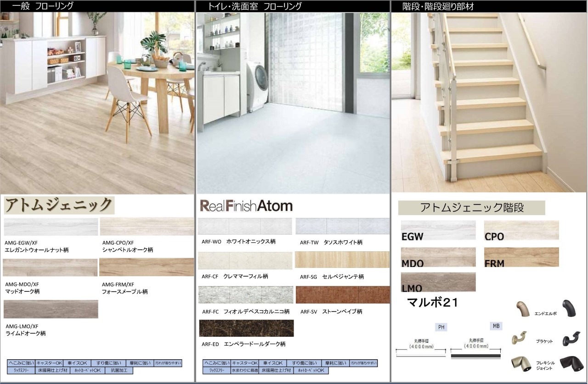Select ARF-TW Tassos white tile swatch
Screen dimensions: 588x384
coord(342,226)
